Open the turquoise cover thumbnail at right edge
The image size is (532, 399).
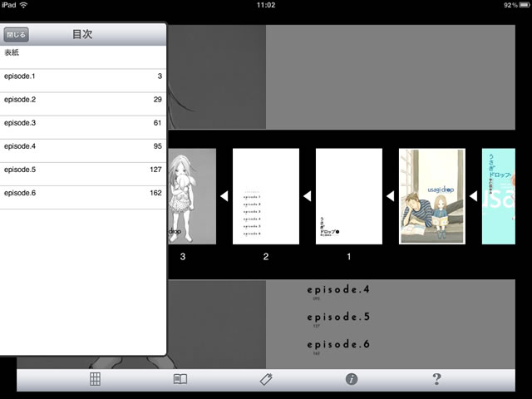[499, 196]
